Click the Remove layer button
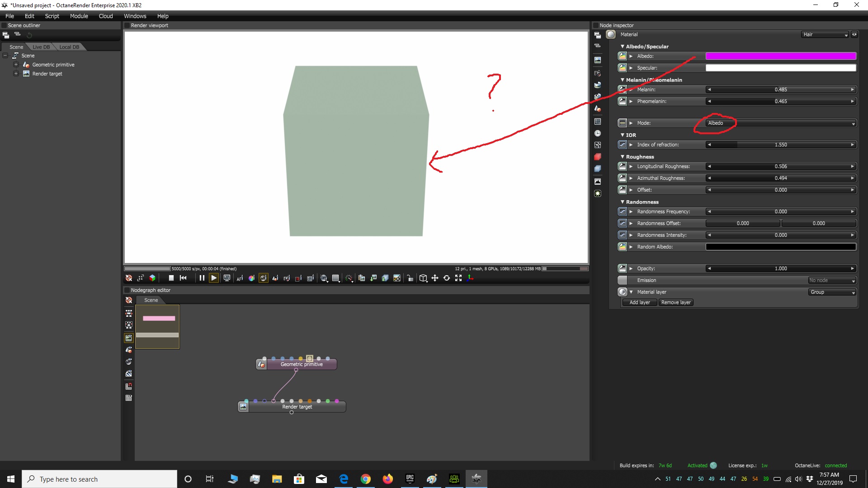Image resolution: width=868 pixels, height=488 pixels. coord(675,303)
